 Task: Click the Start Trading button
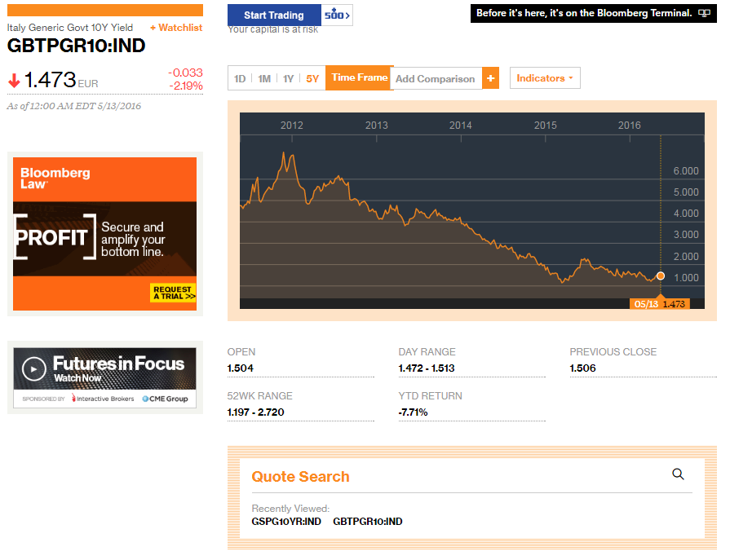click(274, 15)
